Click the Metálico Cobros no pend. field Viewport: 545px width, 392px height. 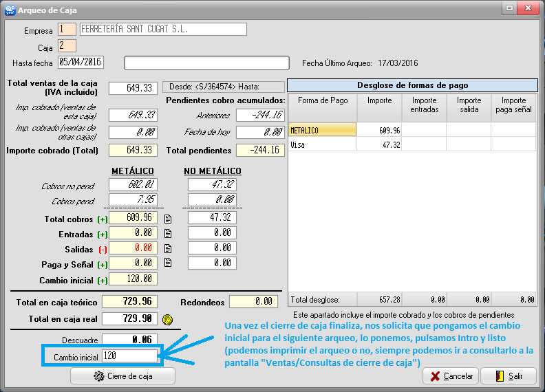[133, 184]
